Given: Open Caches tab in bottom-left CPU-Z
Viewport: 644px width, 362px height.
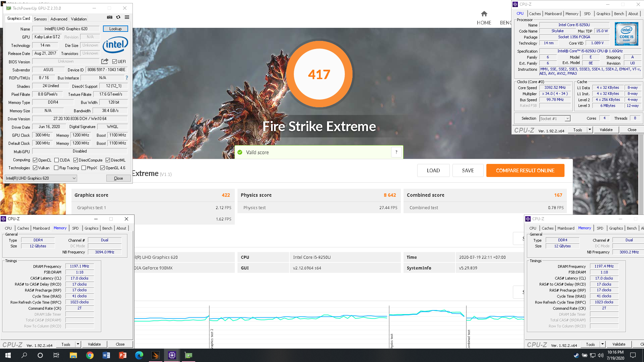Looking at the screenshot, I should point(23,228).
